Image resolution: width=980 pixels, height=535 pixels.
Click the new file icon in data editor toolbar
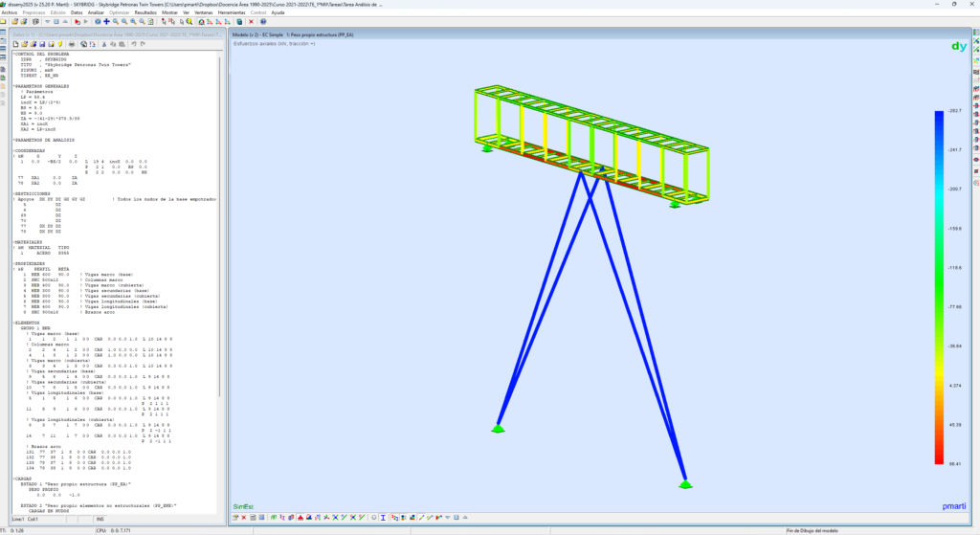coord(16,43)
